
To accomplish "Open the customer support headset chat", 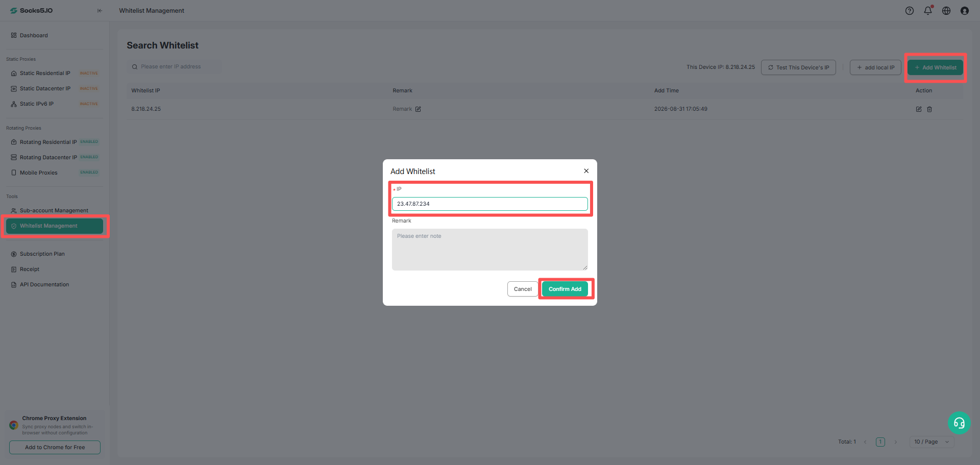I will 959,423.
